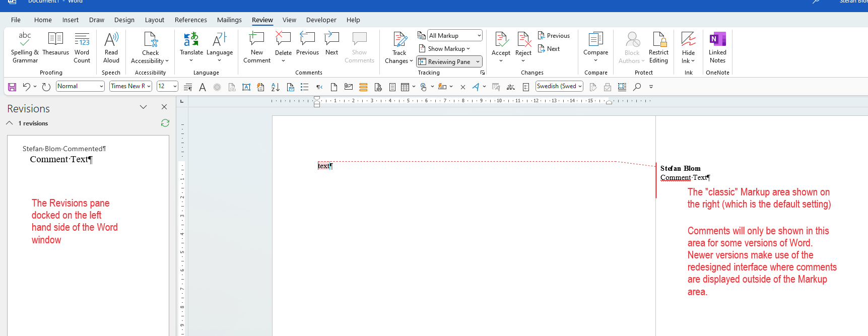
Task: Open the File menu
Action: pos(16,20)
